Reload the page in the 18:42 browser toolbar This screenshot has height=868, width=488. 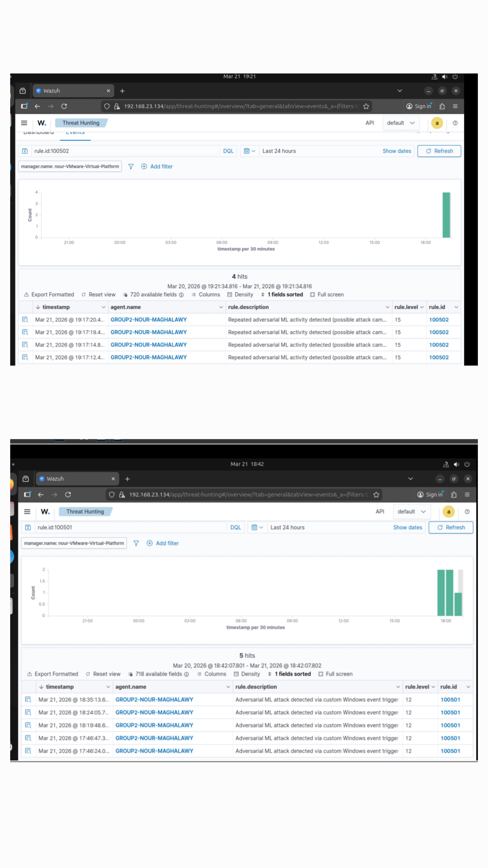68,494
